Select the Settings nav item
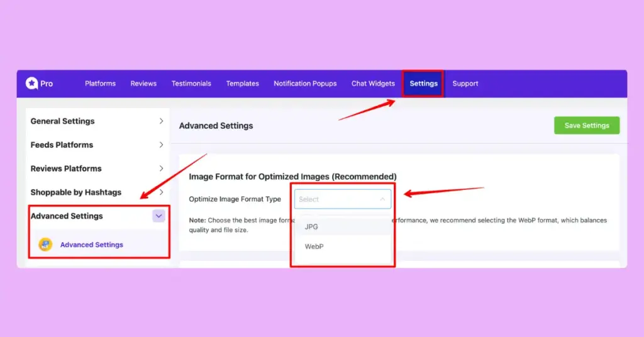644x337 pixels. pyautogui.click(x=423, y=84)
